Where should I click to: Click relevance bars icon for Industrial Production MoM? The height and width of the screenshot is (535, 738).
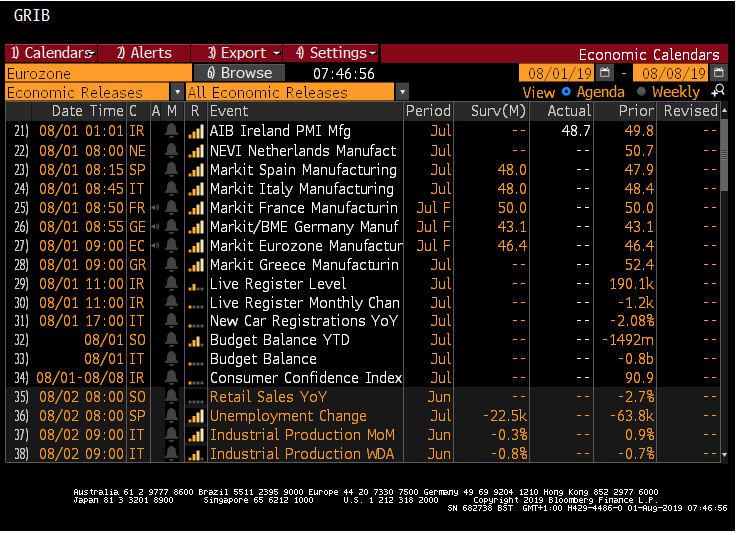tap(196, 435)
